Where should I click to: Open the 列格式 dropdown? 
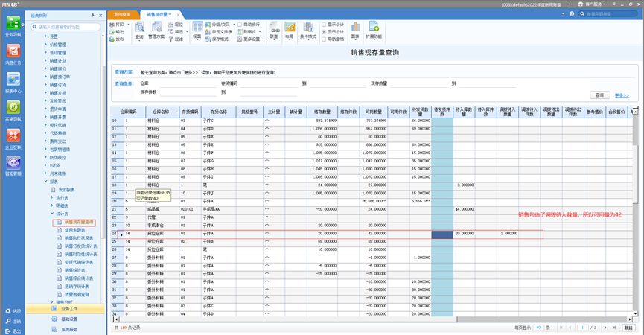pos(260,32)
